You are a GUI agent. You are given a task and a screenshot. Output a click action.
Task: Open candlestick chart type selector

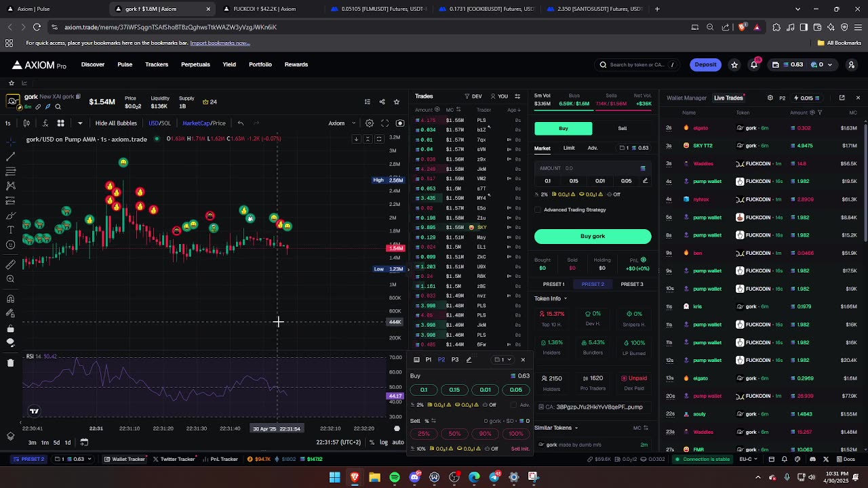click(26, 123)
